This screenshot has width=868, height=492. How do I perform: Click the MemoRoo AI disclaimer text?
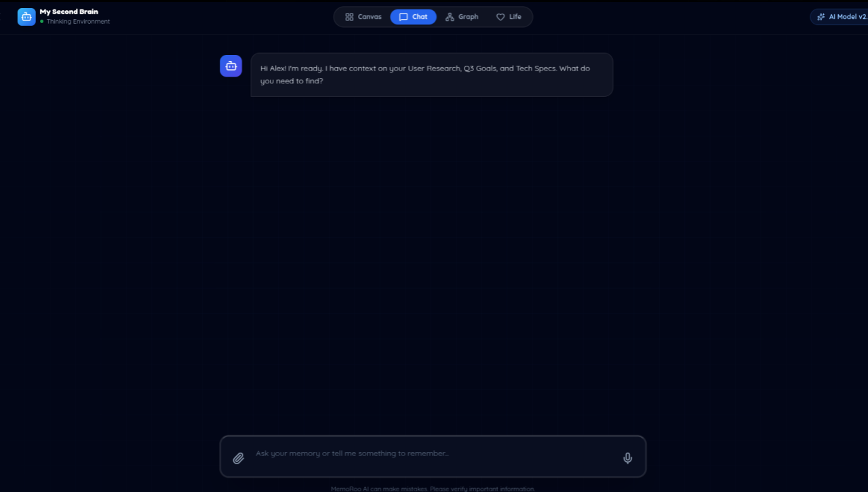[433, 489]
